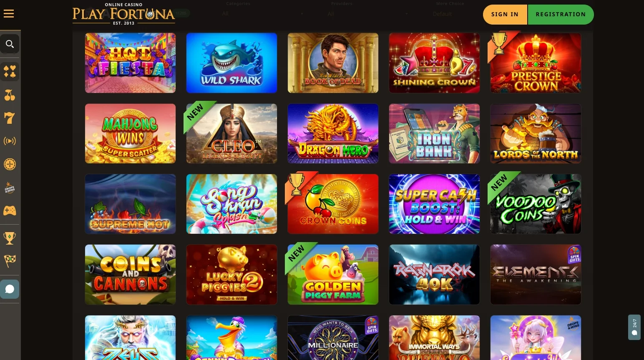Open chat bubble in sidebar
The image size is (644, 360).
pyautogui.click(x=10, y=289)
